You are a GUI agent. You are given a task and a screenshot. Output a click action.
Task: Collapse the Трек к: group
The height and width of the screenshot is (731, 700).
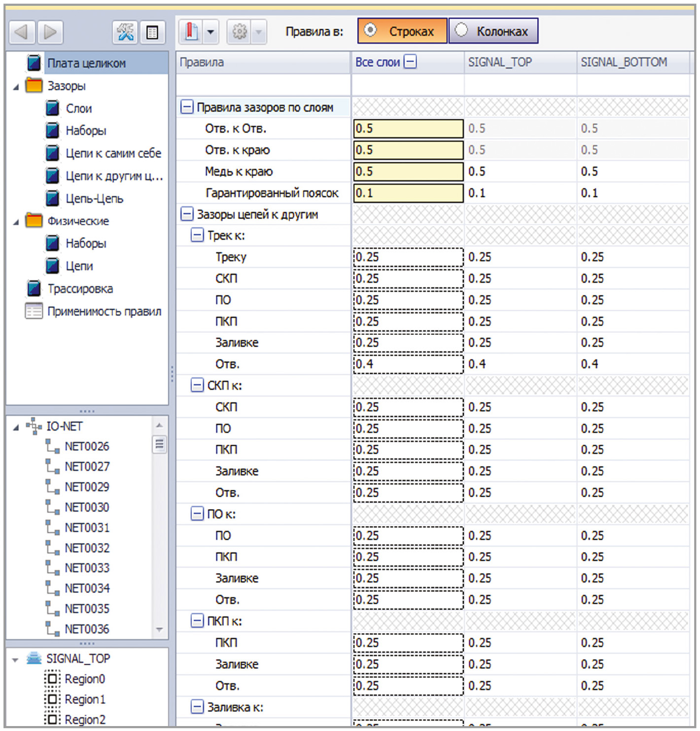[x=197, y=235]
